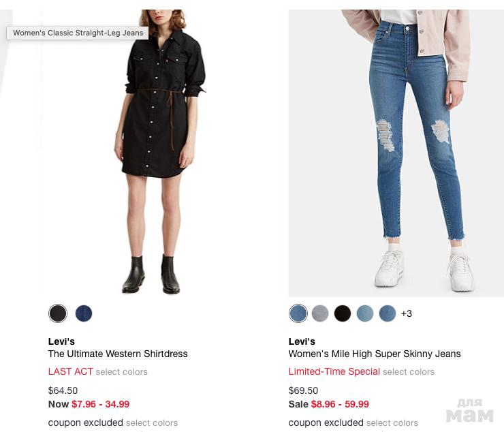Select the outlined blue swatch under Skinny Jeans
This screenshot has width=504, height=432.
[x=298, y=313]
